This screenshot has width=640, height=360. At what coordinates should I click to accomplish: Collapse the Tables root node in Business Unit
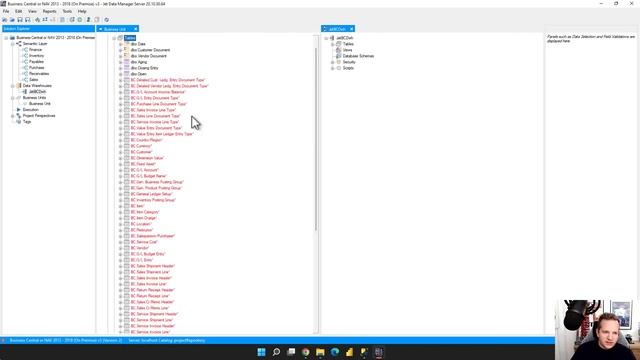point(114,38)
